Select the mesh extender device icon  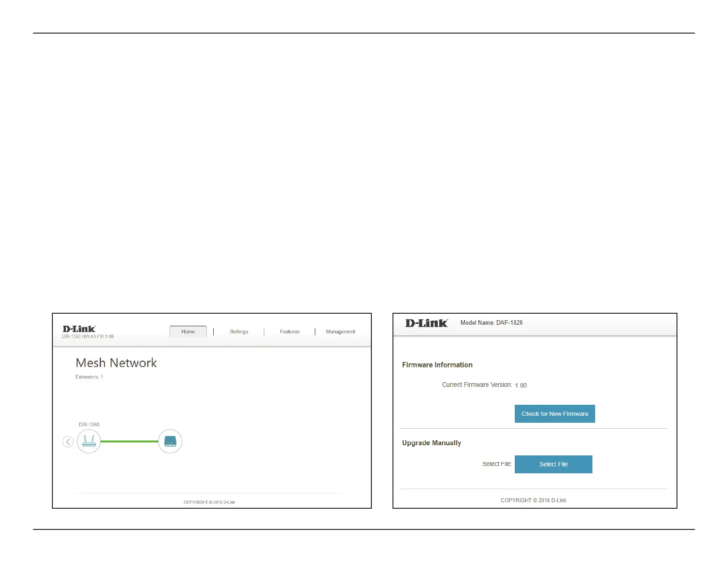click(x=170, y=441)
